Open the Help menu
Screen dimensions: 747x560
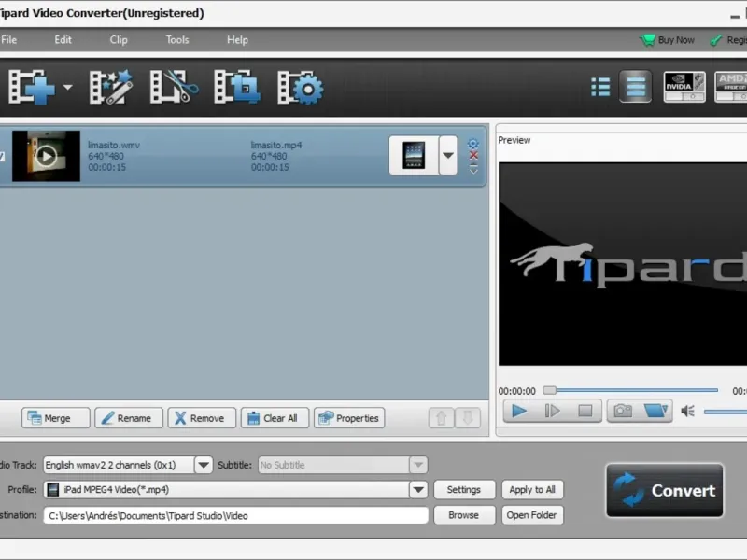pyautogui.click(x=237, y=39)
